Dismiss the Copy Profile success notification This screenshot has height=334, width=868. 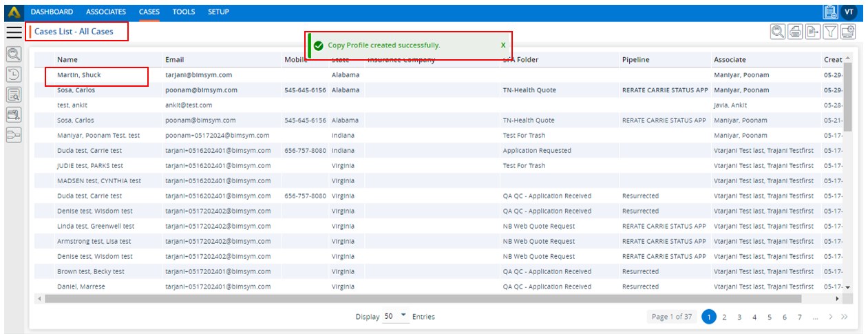click(x=503, y=45)
